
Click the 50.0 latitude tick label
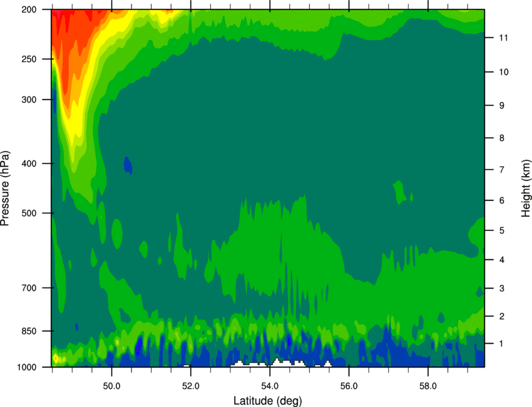111,386
